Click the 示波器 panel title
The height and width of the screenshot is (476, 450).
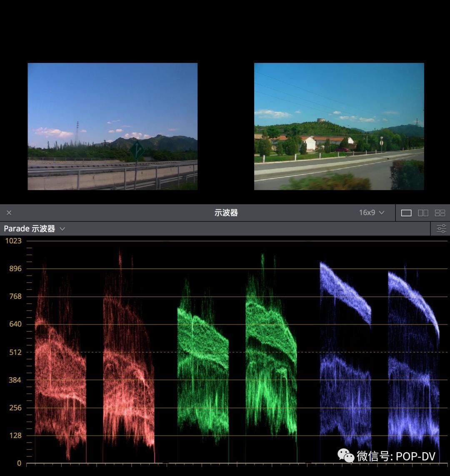(x=226, y=213)
